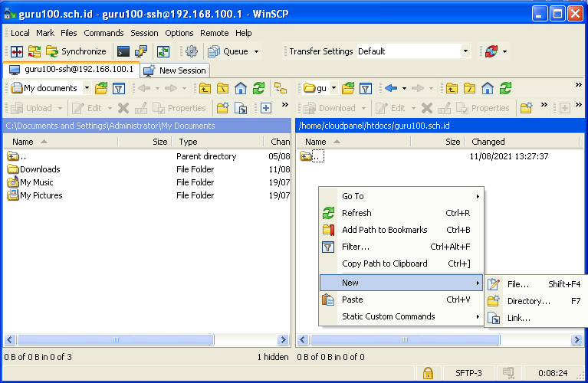
Task: Choose Directory... from the New submenu
Action: [528, 301]
